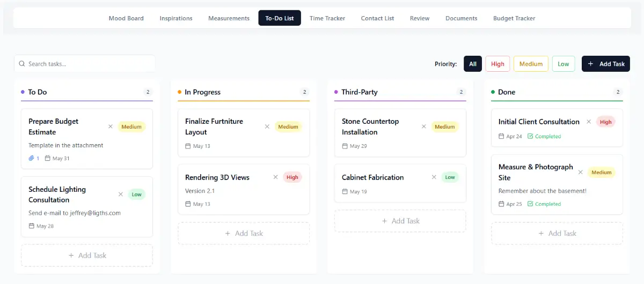Click the calendar icon next to May 28
The width and height of the screenshot is (644, 284).
pos(32,226)
